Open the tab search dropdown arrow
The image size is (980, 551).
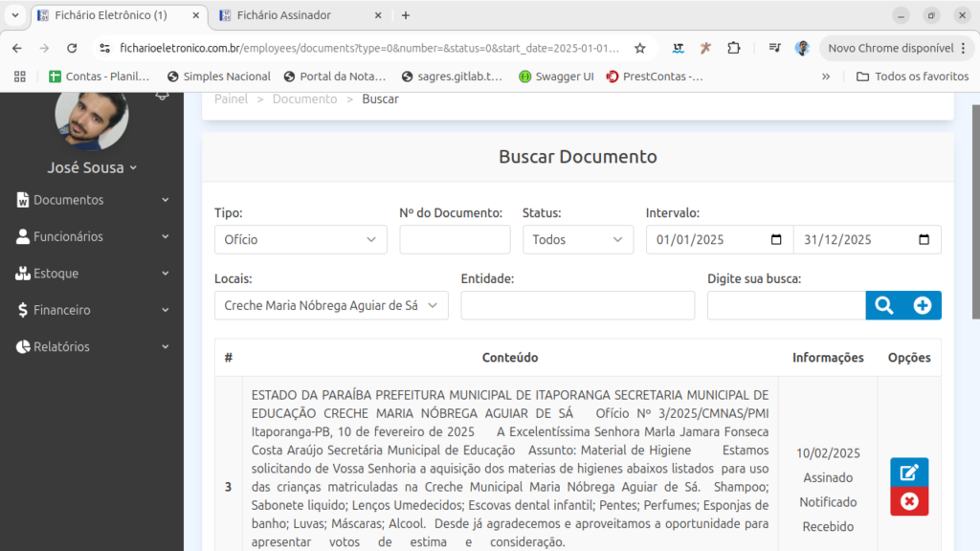(15, 15)
